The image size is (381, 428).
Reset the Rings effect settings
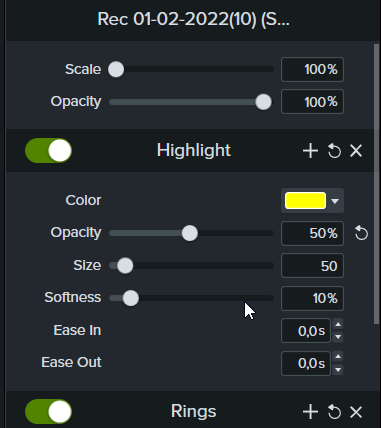(334, 412)
